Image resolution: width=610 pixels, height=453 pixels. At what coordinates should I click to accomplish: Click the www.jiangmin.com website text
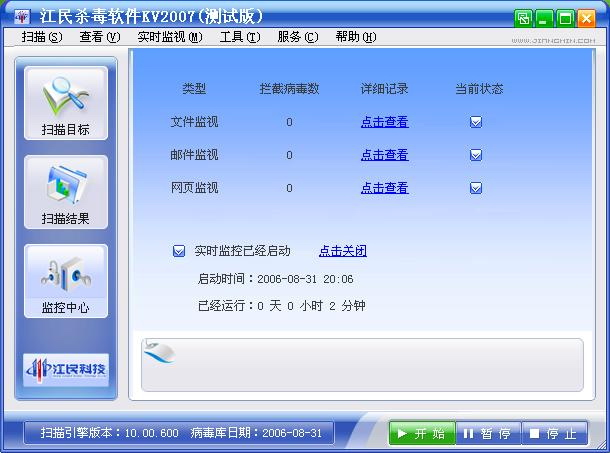click(553, 40)
